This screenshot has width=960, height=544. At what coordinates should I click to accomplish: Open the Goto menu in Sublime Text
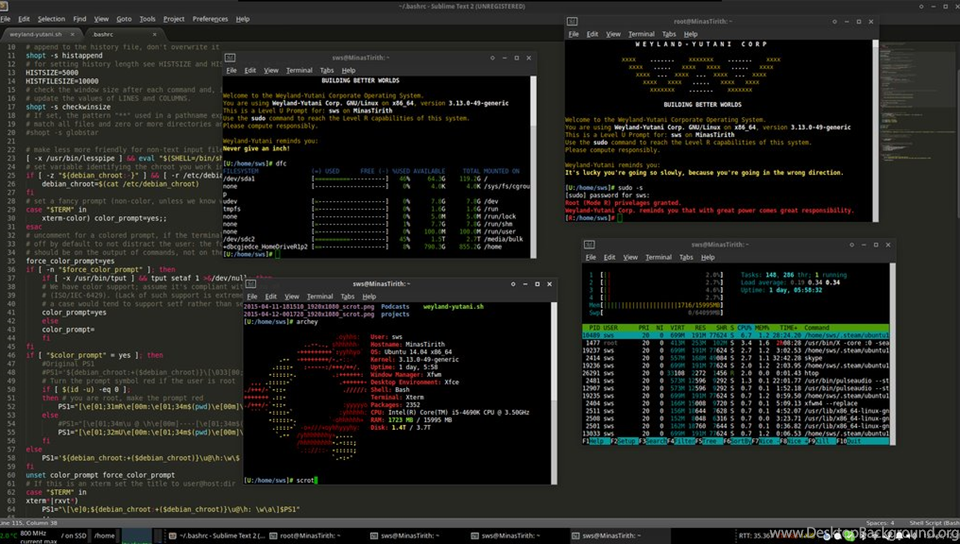pyautogui.click(x=124, y=19)
